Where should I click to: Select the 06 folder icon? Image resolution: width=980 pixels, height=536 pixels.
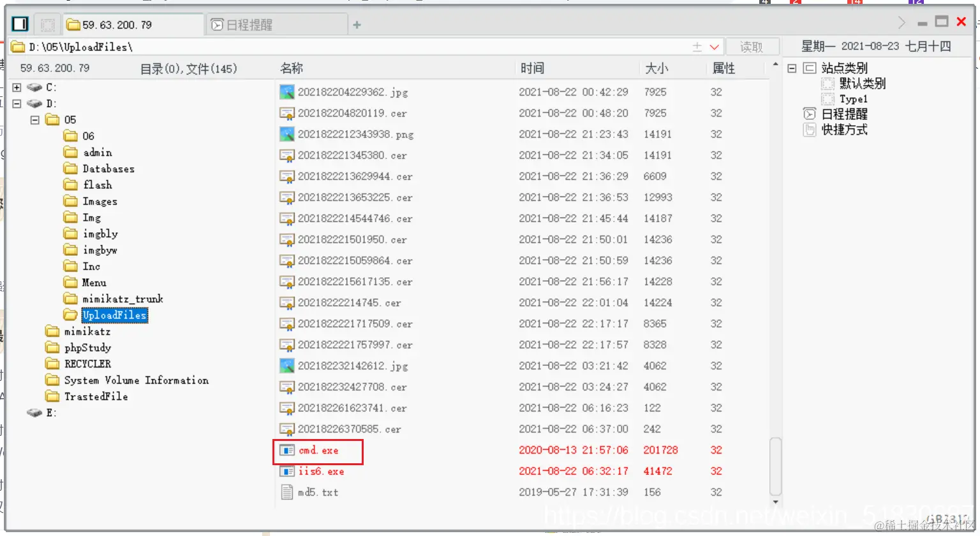click(71, 136)
